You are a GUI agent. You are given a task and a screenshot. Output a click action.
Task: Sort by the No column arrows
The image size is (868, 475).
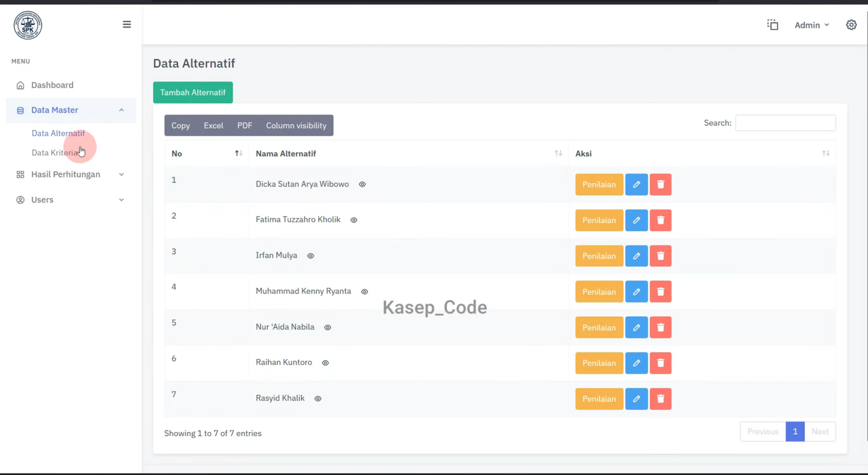coord(239,153)
